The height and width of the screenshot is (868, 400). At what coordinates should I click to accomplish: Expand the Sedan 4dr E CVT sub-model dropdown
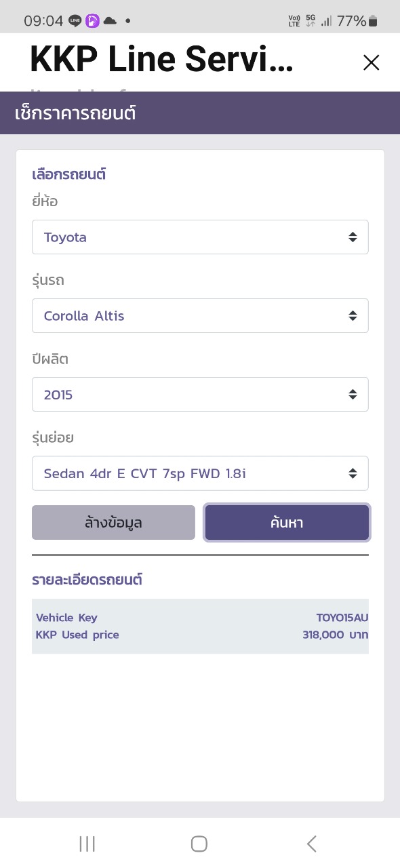click(x=200, y=473)
